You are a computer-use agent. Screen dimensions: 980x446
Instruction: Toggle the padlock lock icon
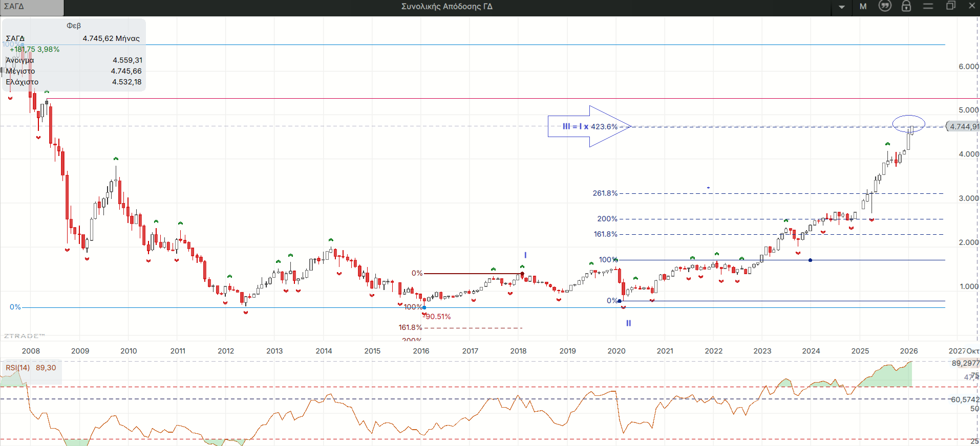pyautogui.click(x=906, y=6)
